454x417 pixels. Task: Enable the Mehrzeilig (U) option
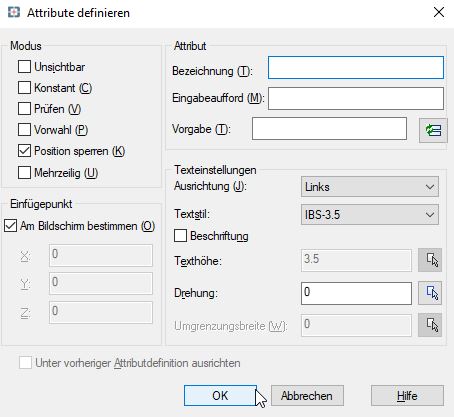[x=24, y=173]
